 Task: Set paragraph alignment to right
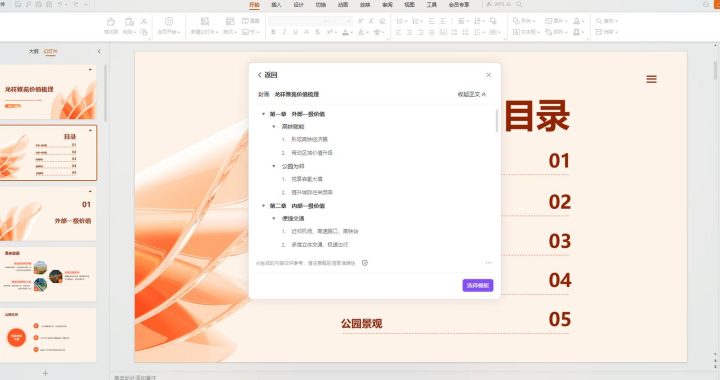[421, 32]
